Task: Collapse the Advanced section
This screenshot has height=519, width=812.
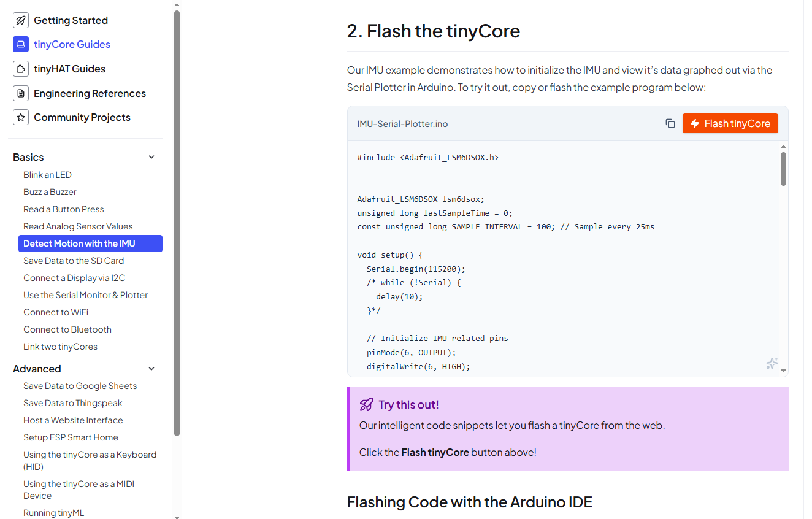Action: 151,369
